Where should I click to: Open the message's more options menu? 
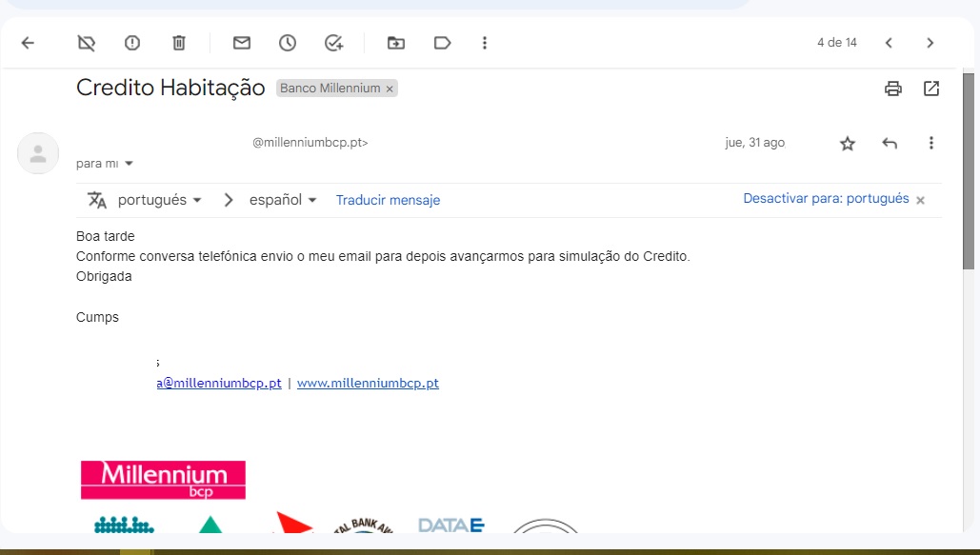click(931, 143)
